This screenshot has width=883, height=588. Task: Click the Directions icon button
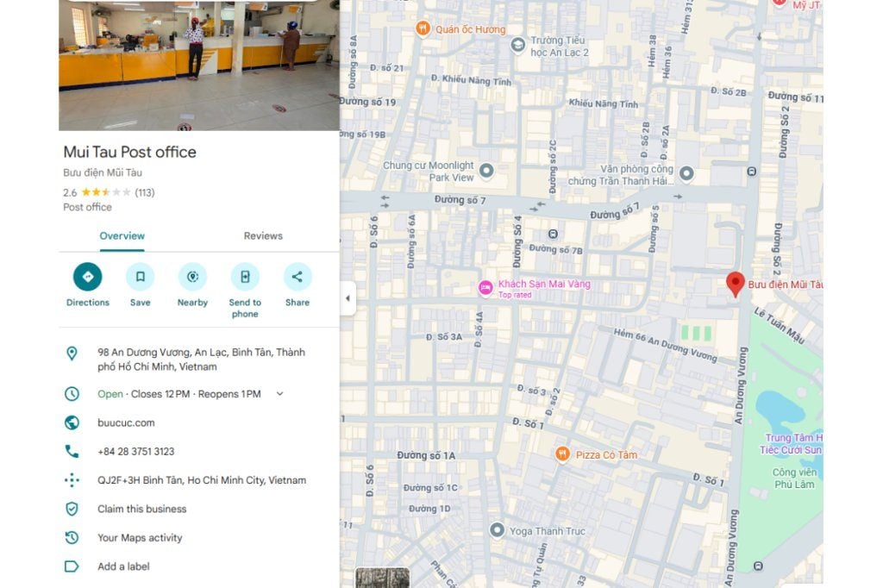88,277
